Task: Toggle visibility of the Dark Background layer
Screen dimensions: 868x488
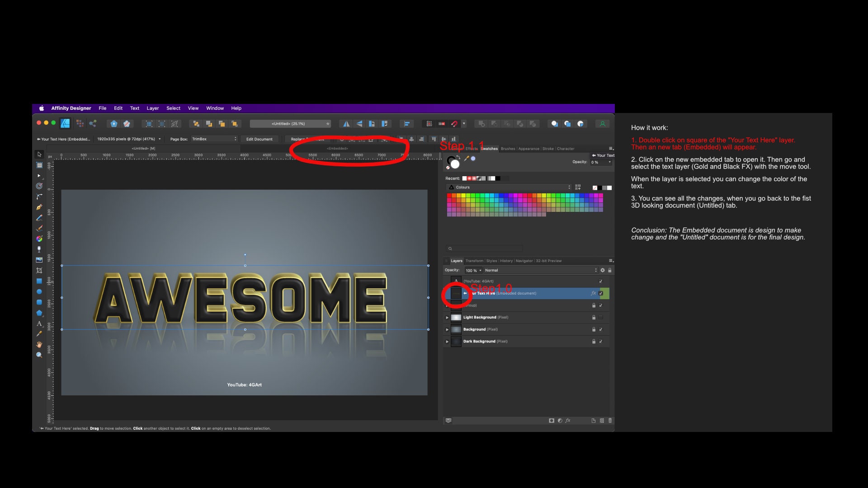Action: click(x=601, y=341)
